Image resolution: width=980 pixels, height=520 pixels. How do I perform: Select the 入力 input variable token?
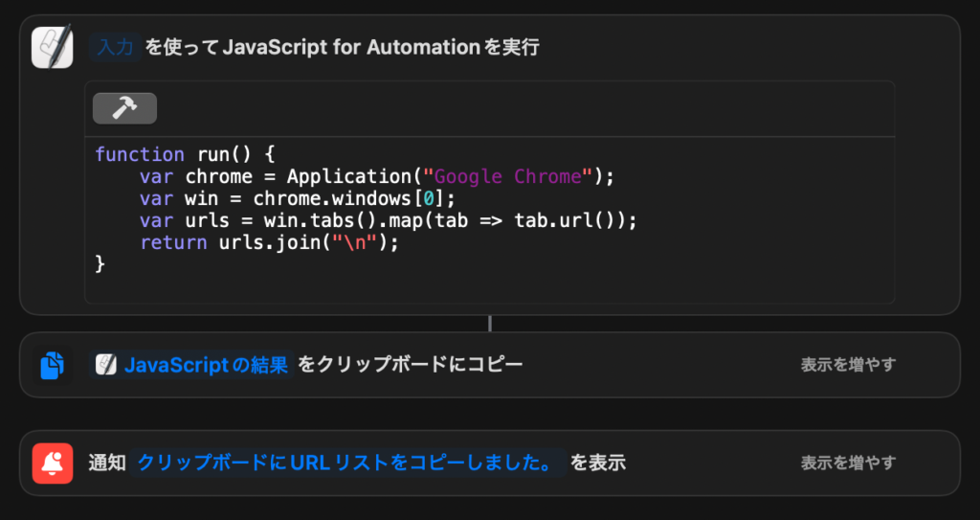pos(116,47)
